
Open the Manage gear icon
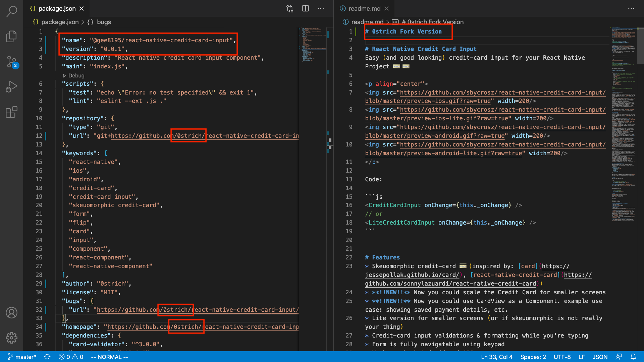point(11,338)
